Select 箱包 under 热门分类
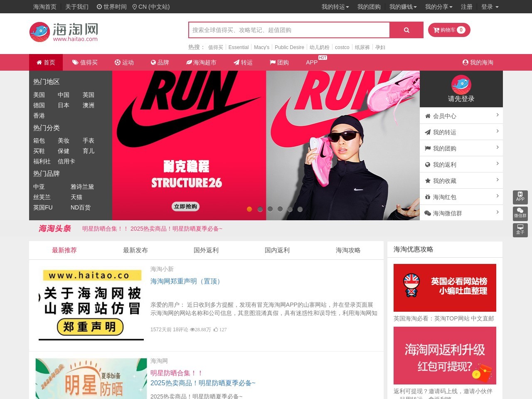 [x=39, y=140]
